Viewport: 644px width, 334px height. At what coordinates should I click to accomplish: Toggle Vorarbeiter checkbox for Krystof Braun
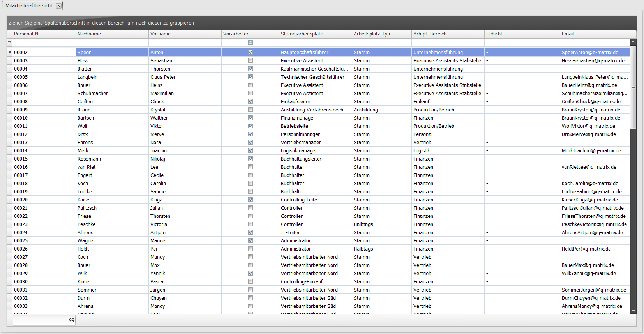(251, 110)
